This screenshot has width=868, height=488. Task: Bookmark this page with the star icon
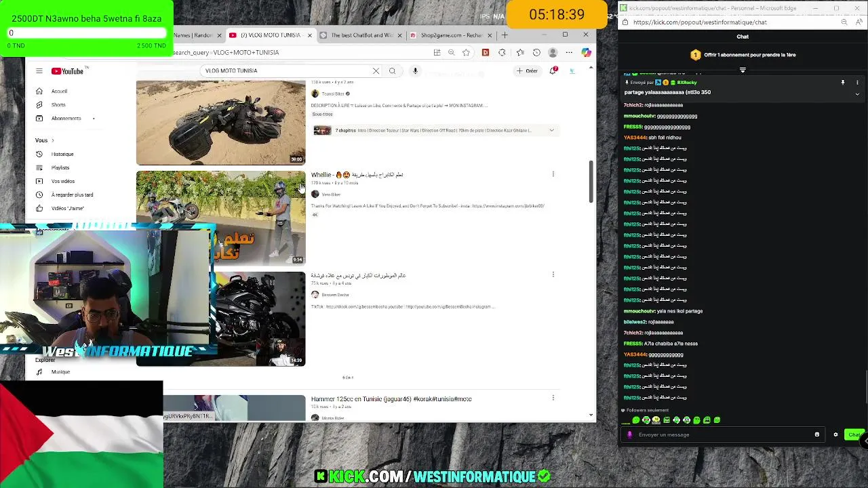[x=466, y=52]
